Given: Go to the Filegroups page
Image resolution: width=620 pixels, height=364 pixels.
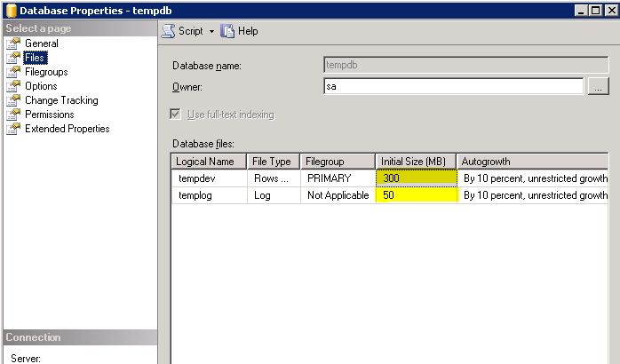Looking at the screenshot, I should tap(46, 72).
